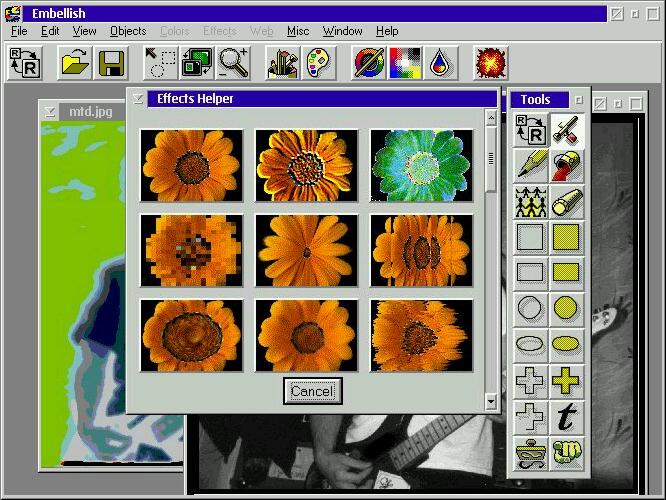Image resolution: width=666 pixels, height=500 pixels.
Task: Open the mtd.jpg window system menu
Action: [50, 112]
